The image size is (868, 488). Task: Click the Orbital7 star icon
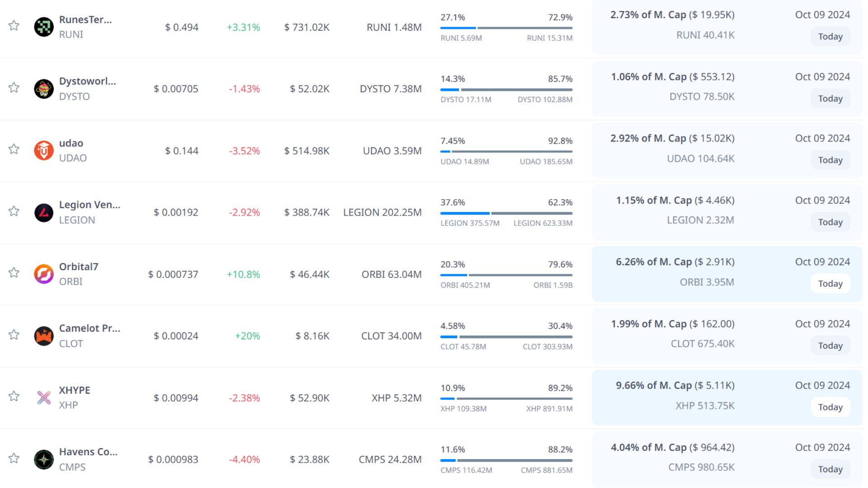pyautogui.click(x=14, y=272)
